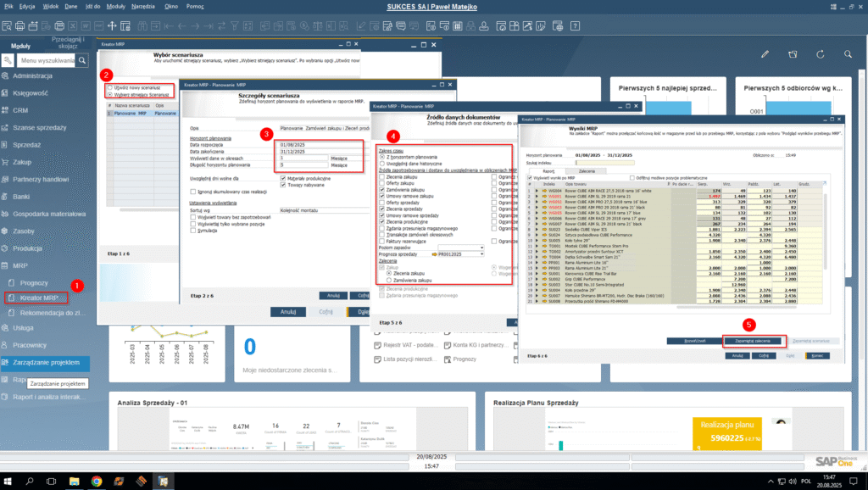Expand row 21 SU008 in results grid
Image resolution: width=868 pixels, height=490 pixels.
[x=537, y=301]
